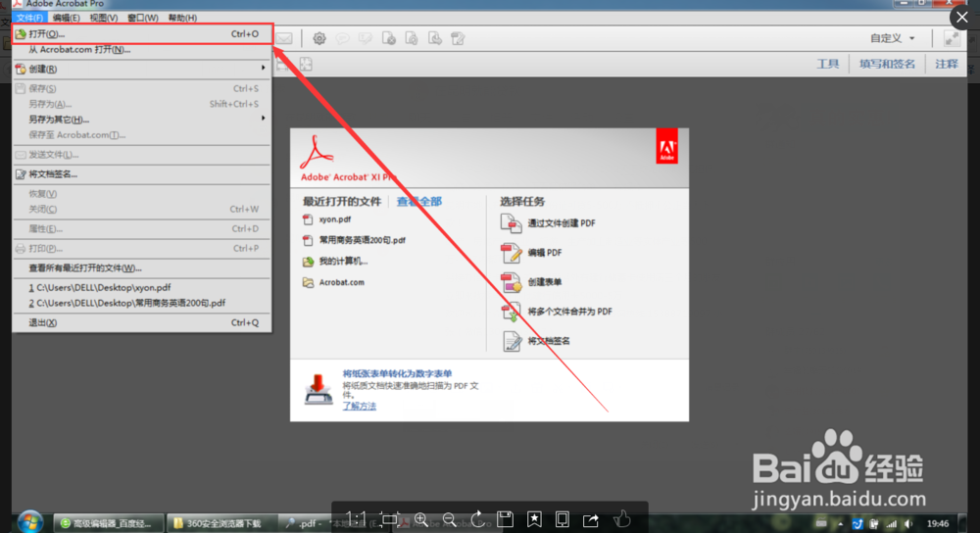Close the image viewer with X button
The image size is (980, 533).
tap(962, 18)
